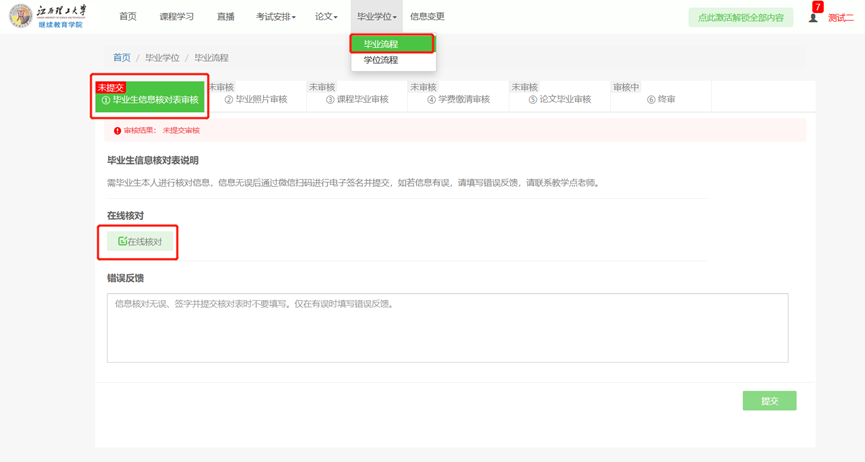Go to 直播 page
865x462 pixels.
[x=225, y=17]
